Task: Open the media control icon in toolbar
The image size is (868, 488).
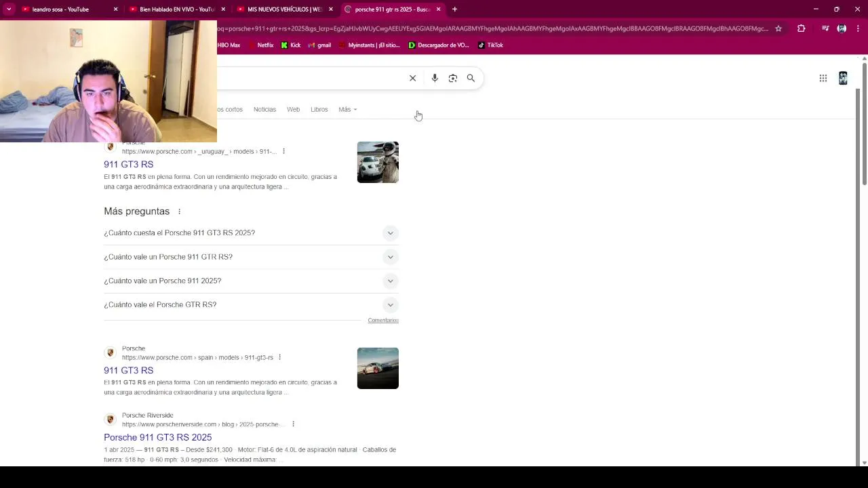Action: pyautogui.click(x=825, y=28)
